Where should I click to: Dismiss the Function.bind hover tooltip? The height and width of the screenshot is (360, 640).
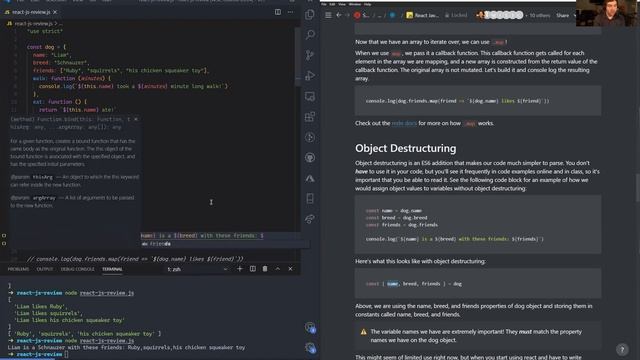[x=136, y=119]
